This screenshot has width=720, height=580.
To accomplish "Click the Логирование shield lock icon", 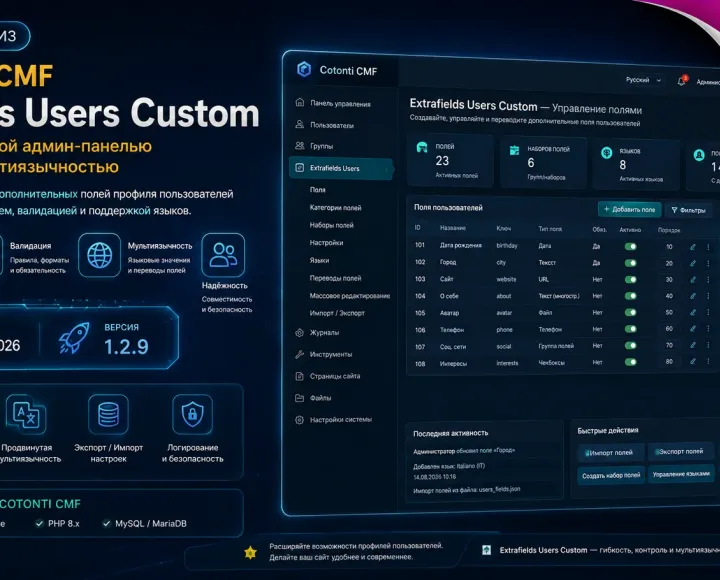I will tap(192, 414).
